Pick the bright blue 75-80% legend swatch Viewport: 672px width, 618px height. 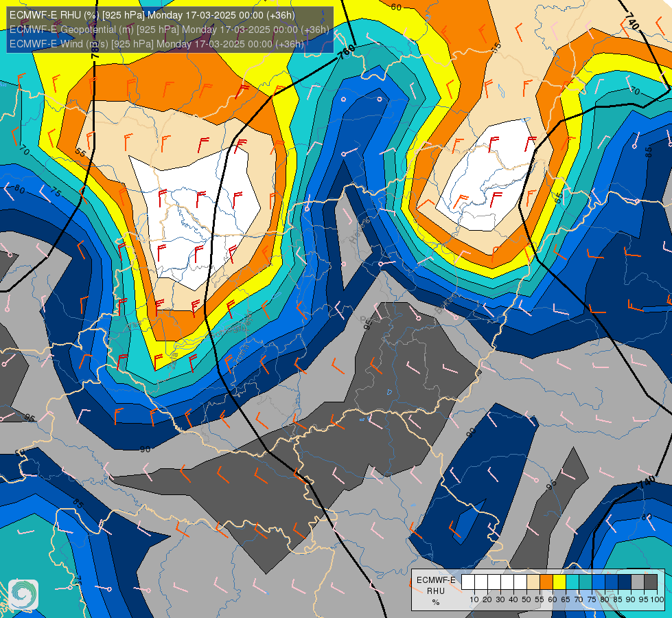599,582
